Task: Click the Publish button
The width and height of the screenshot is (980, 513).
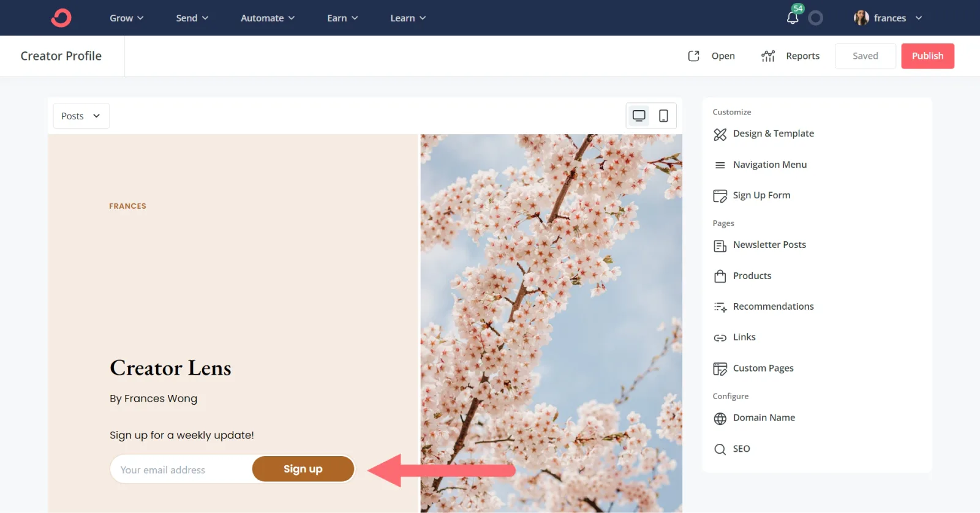Action: point(927,56)
